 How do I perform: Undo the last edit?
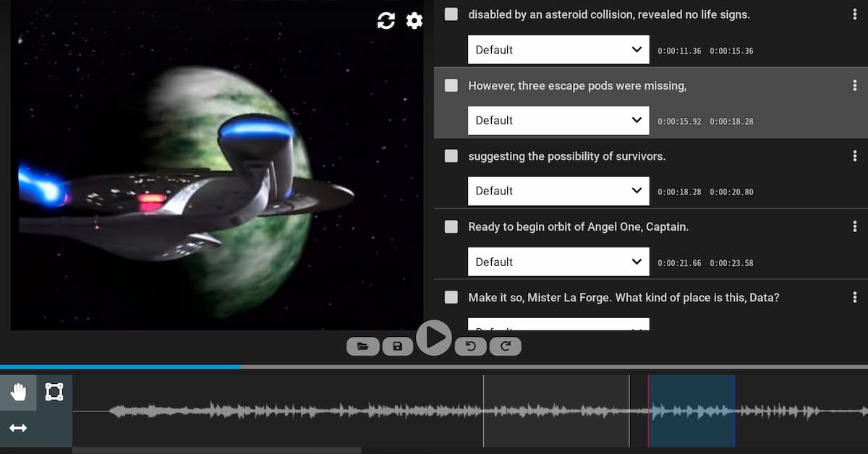click(x=471, y=346)
